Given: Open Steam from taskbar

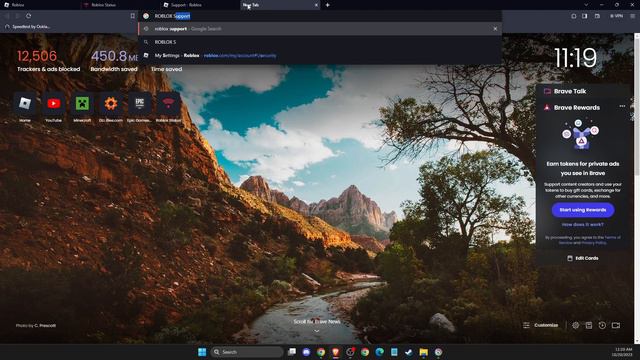Looking at the screenshot, I should coord(409,352).
